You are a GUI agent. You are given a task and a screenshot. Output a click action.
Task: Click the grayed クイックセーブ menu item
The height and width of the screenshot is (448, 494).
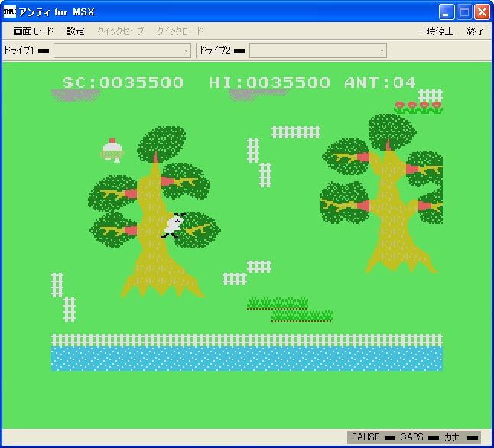[x=121, y=31]
